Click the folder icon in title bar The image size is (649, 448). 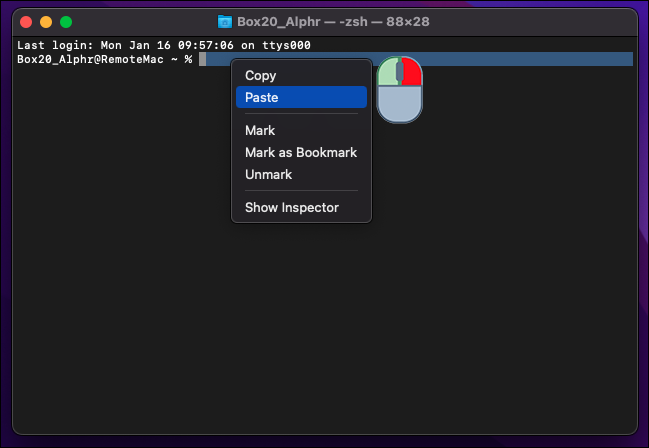point(225,21)
